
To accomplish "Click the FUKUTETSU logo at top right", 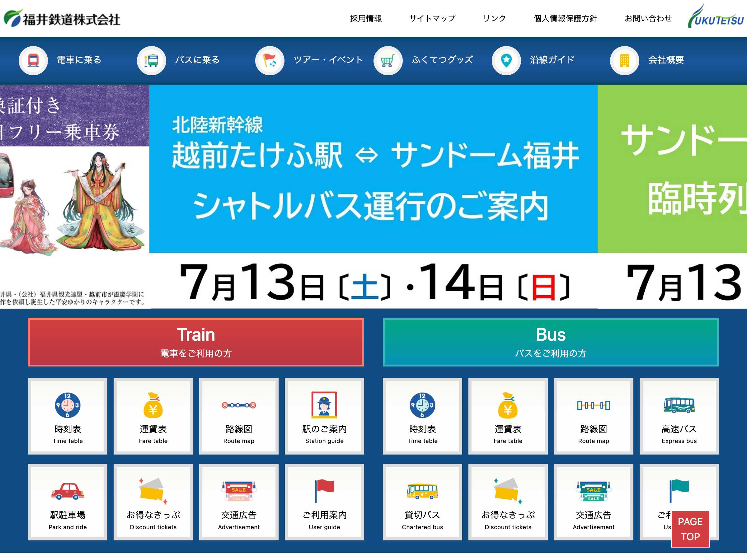I will [716, 16].
